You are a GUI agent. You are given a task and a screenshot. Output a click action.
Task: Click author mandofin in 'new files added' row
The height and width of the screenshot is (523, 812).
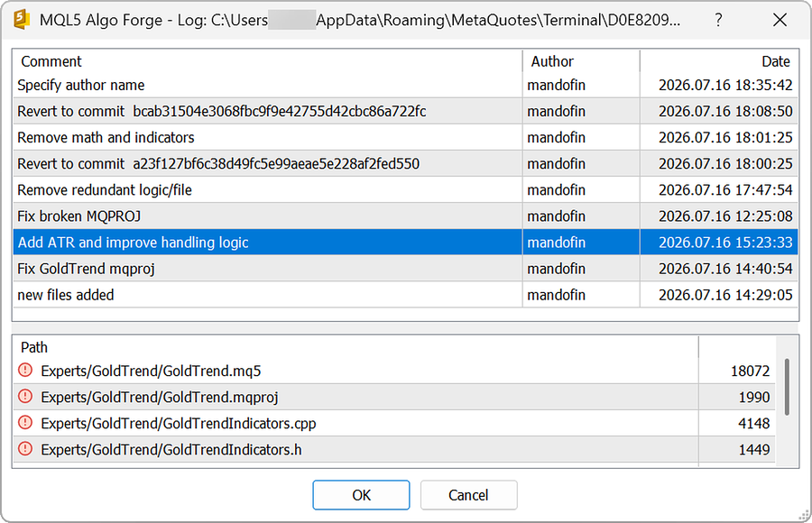[556, 295]
